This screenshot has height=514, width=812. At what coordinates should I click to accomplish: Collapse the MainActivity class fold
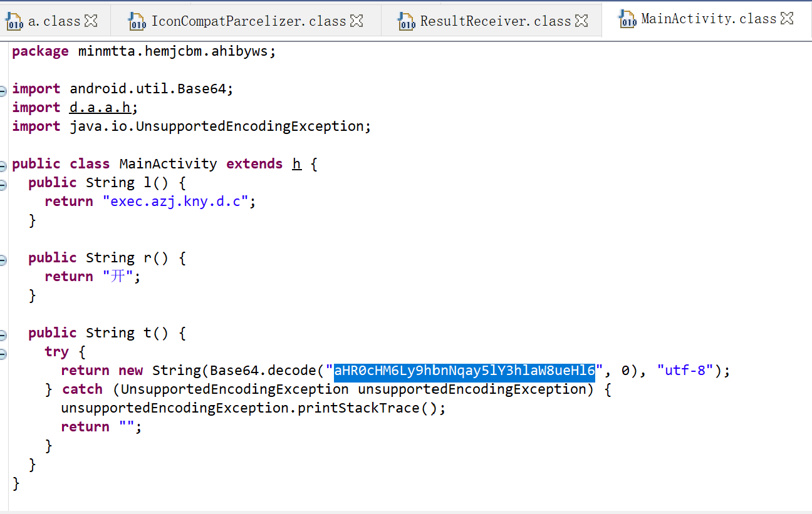tap(3, 167)
